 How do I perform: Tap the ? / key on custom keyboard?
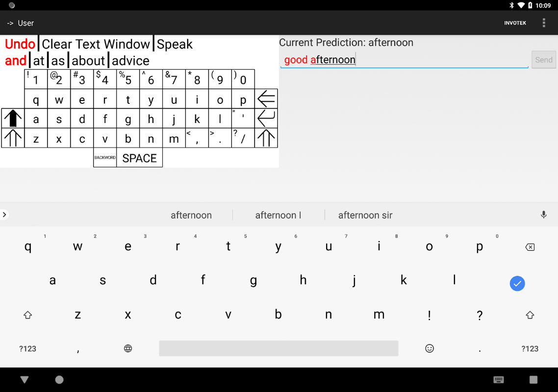click(x=243, y=138)
